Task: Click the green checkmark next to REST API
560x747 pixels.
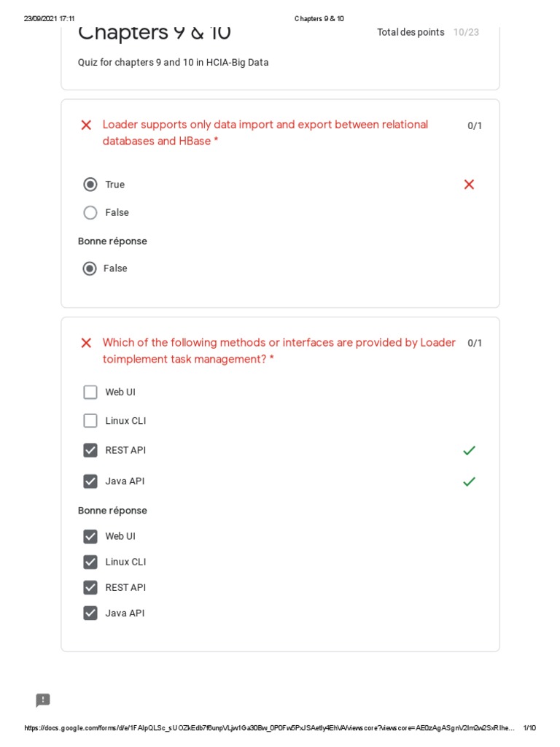Action: pyautogui.click(x=469, y=451)
